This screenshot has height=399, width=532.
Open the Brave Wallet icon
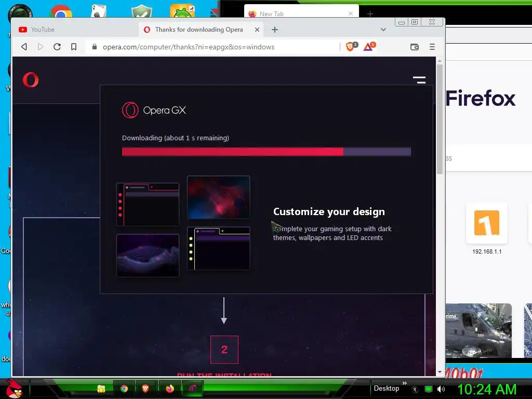[x=414, y=47]
